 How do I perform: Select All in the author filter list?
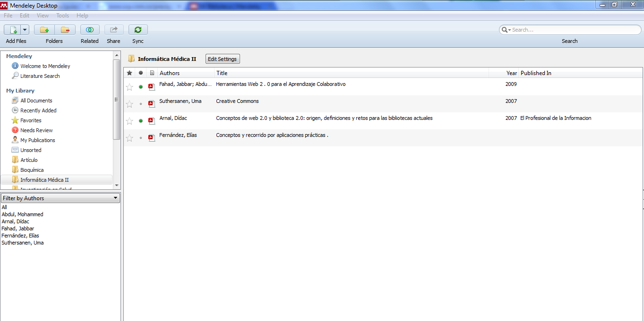[x=4, y=207]
